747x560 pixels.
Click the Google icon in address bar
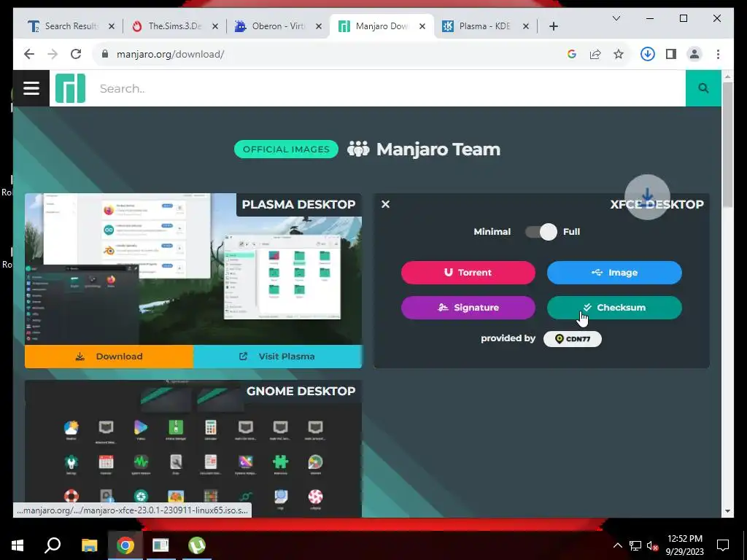572,54
